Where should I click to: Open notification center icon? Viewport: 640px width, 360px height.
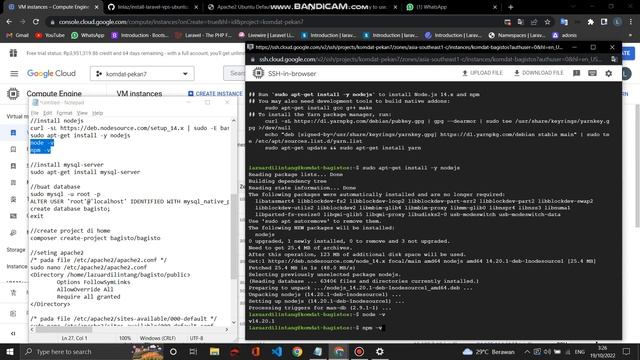point(627,351)
